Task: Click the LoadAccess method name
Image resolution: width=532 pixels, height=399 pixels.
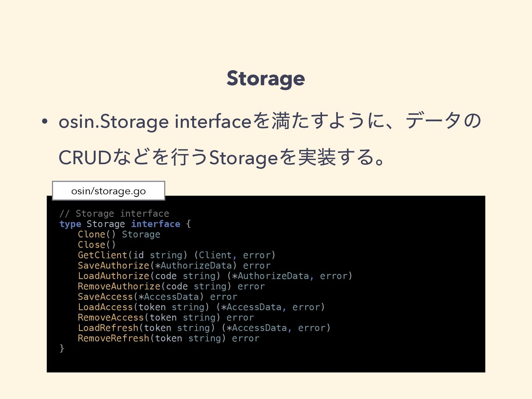Action: [x=105, y=307]
